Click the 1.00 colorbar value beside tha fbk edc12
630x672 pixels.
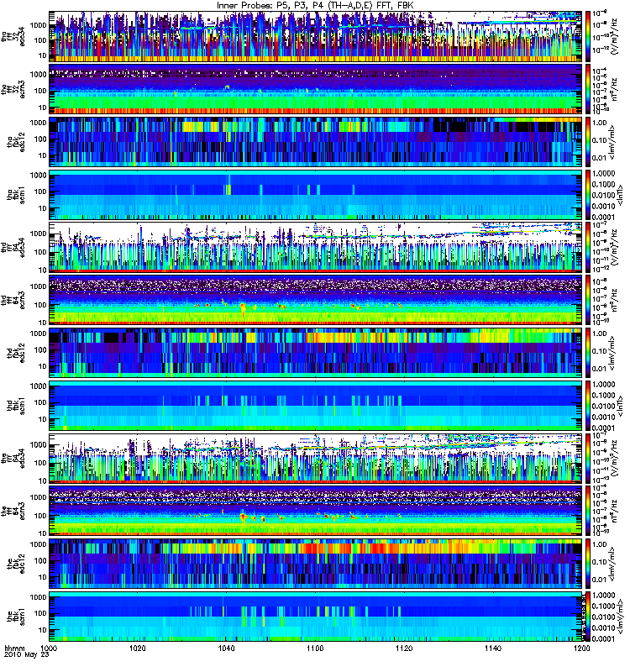tap(600, 123)
